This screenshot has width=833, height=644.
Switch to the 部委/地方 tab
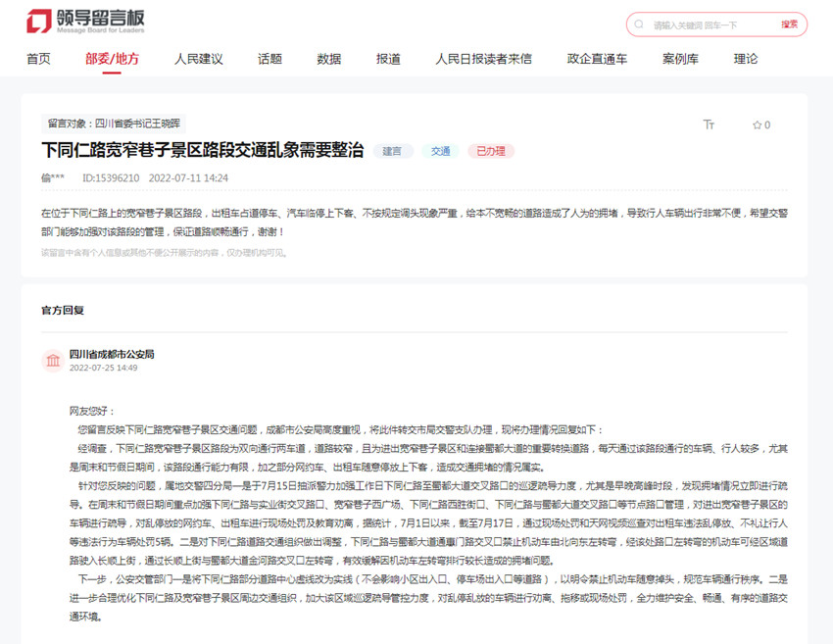pos(111,59)
